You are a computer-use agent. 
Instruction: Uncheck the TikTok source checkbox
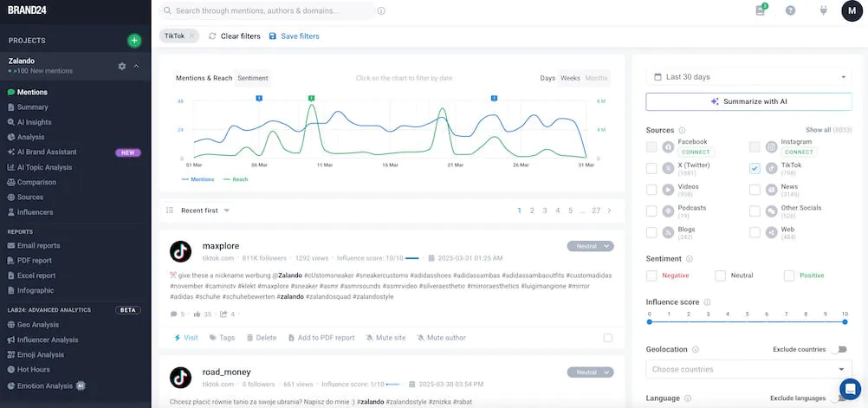tap(755, 168)
